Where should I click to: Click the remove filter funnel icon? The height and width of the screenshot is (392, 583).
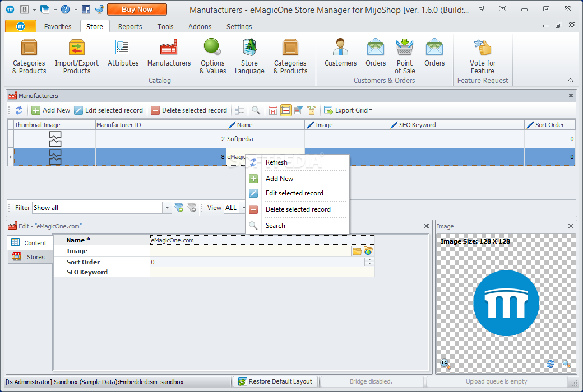(x=192, y=208)
